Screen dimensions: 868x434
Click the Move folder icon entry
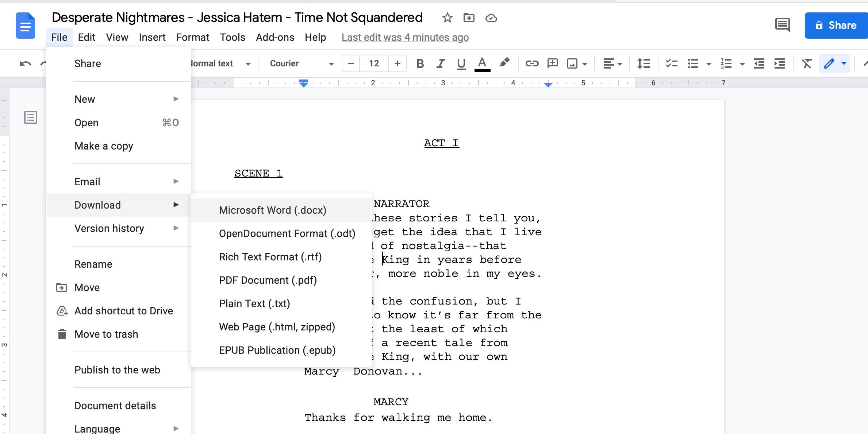tap(62, 287)
